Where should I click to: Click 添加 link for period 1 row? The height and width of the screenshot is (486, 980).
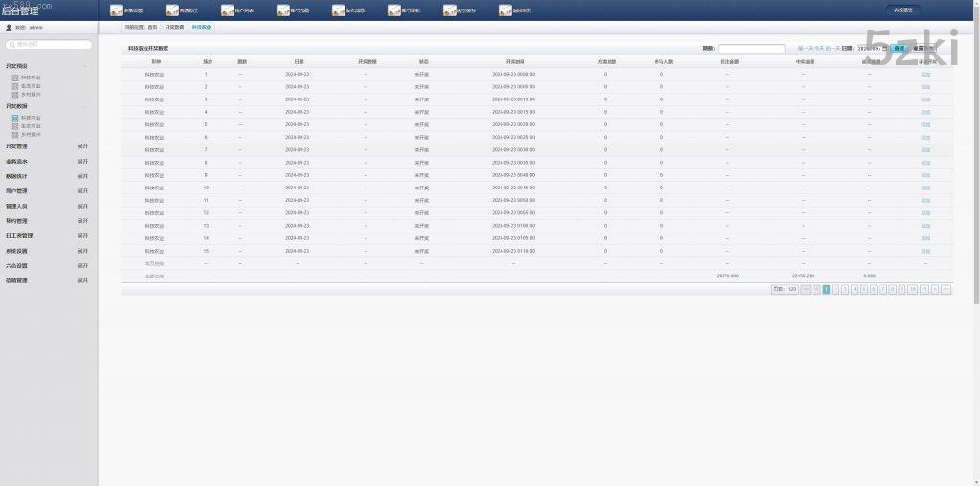[924, 74]
